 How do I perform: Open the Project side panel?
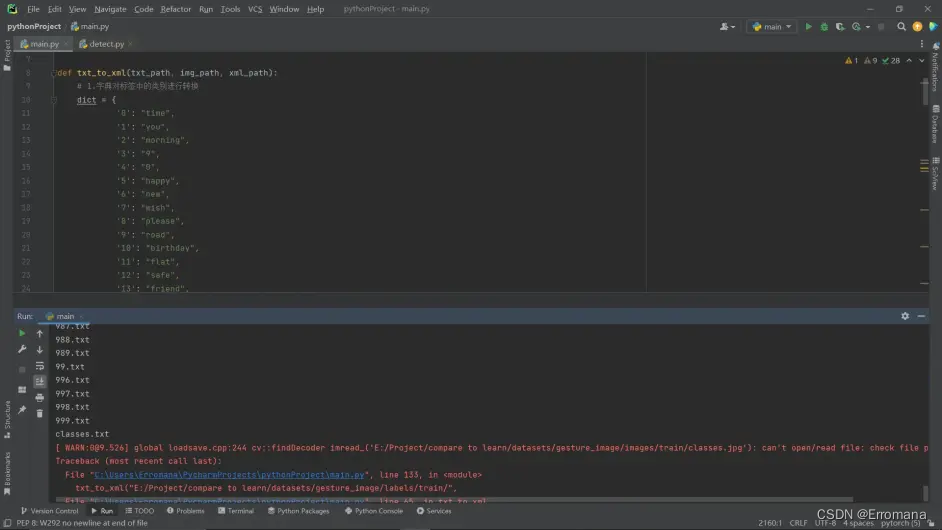(7, 55)
